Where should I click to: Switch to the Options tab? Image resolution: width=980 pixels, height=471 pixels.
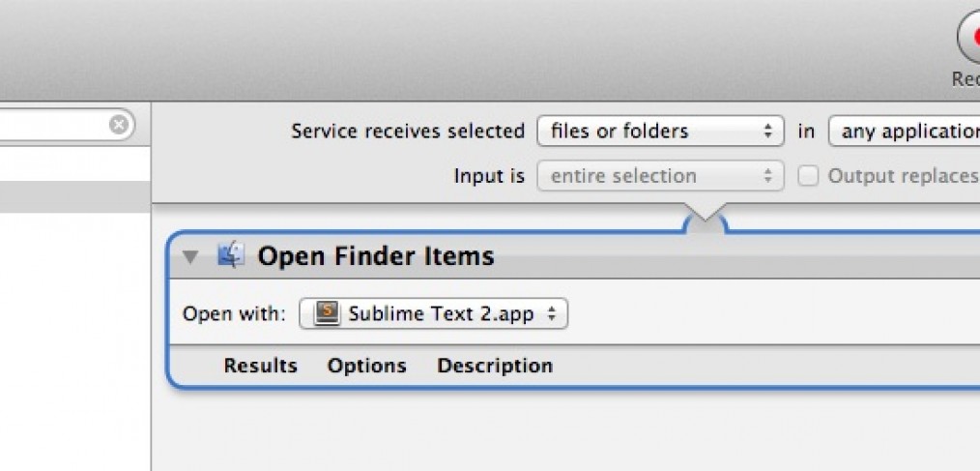367,366
